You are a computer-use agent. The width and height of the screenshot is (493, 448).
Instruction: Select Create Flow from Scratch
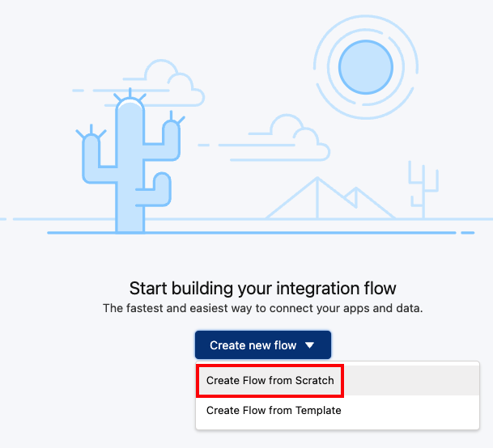[x=270, y=380]
